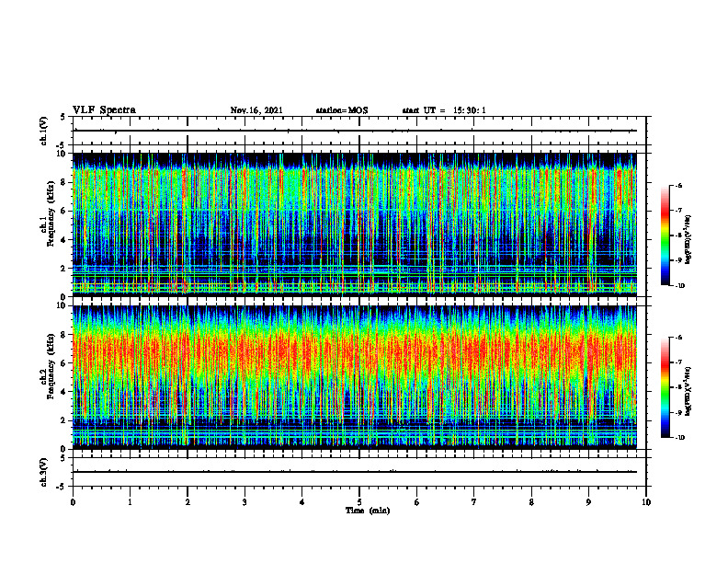Click inside the ch.2 spectrogram panel
Screen dimensions: 728x563
(x=355, y=377)
